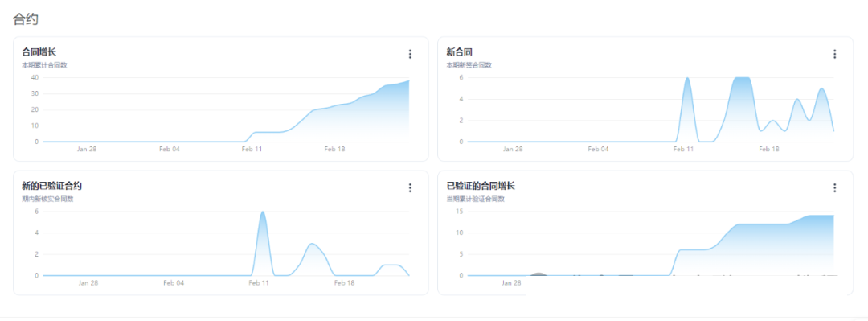
Task: Click the 6 y-axis label in 新的已验证合约 chart
Action: point(36,212)
